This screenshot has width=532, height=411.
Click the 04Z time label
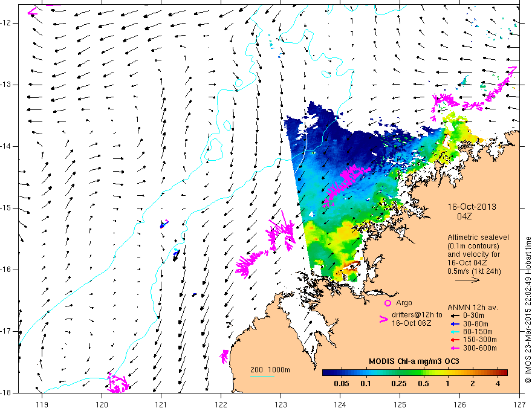pyautogui.click(x=464, y=216)
